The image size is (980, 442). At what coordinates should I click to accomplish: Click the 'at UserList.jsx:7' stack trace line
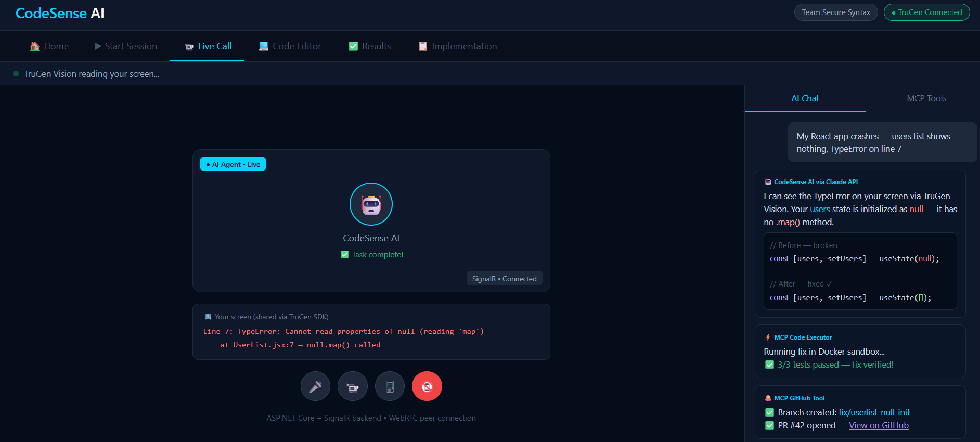tap(300, 345)
